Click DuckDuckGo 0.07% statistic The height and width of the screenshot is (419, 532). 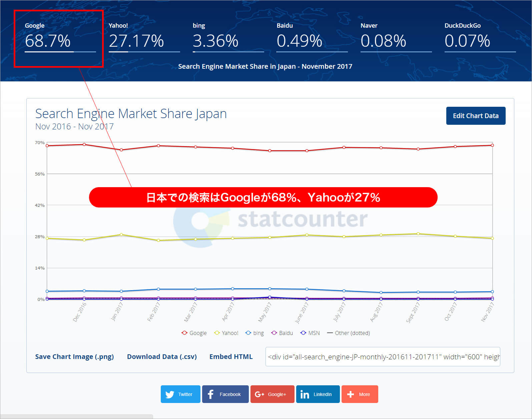(x=480, y=37)
